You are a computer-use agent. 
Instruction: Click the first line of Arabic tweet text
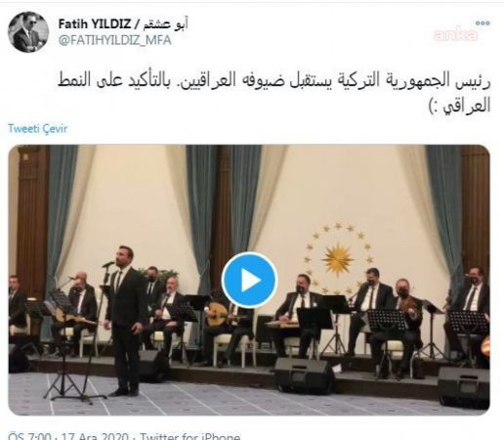pyautogui.click(x=274, y=80)
